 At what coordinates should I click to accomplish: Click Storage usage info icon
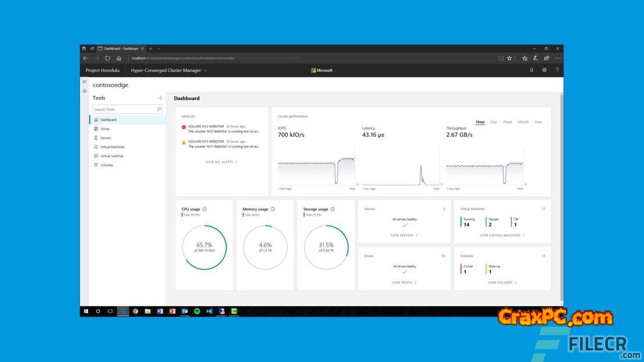[332, 209]
